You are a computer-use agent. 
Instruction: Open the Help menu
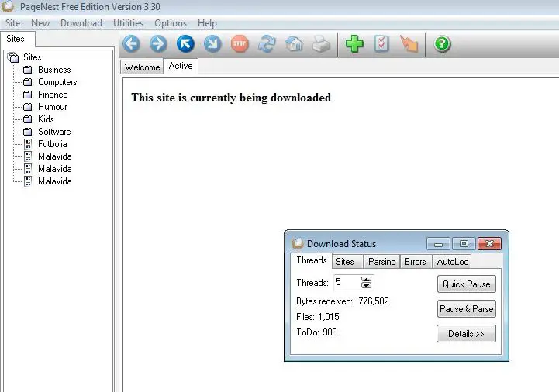pyautogui.click(x=207, y=23)
